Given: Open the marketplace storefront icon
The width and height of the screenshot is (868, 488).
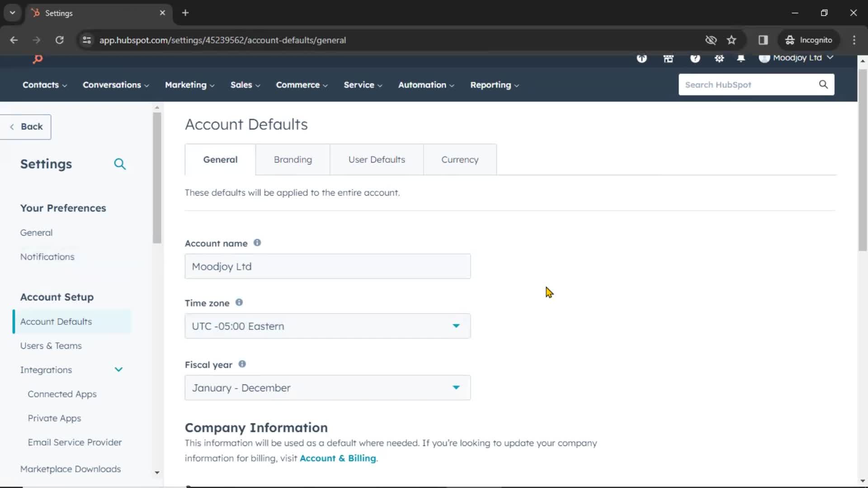Looking at the screenshot, I should point(668,58).
